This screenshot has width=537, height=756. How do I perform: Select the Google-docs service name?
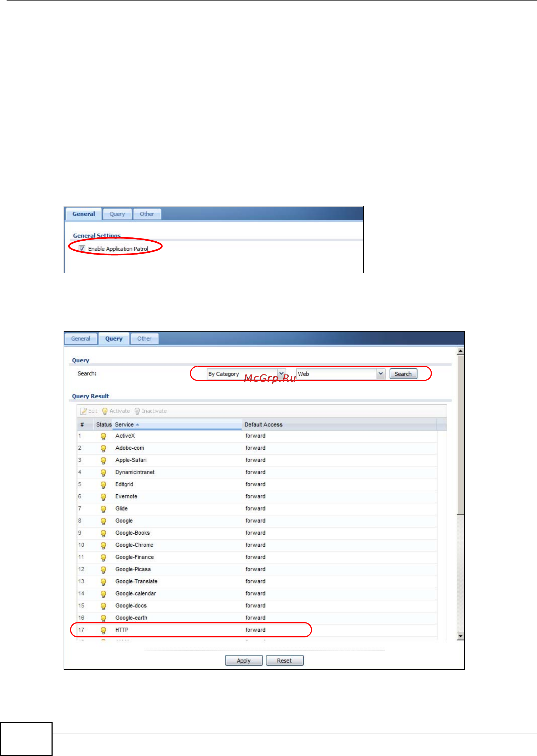131,606
